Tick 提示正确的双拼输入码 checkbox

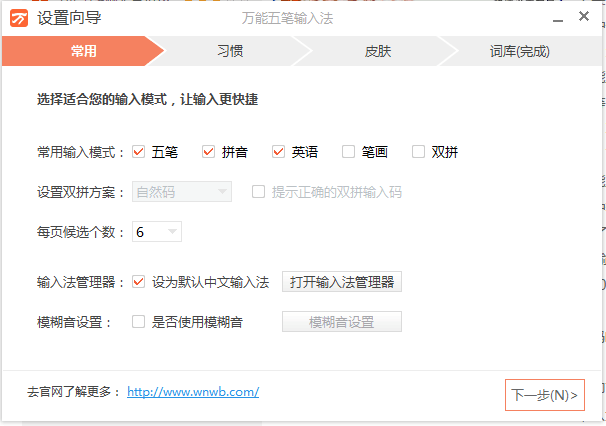coord(258,192)
